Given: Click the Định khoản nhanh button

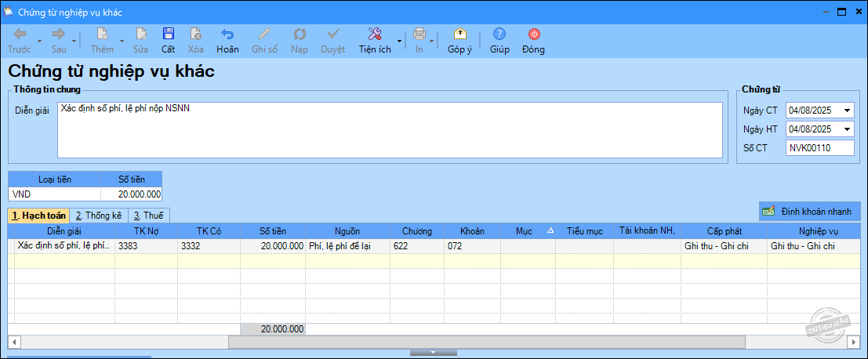Looking at the screenshot, I should (x=809, y=211).
